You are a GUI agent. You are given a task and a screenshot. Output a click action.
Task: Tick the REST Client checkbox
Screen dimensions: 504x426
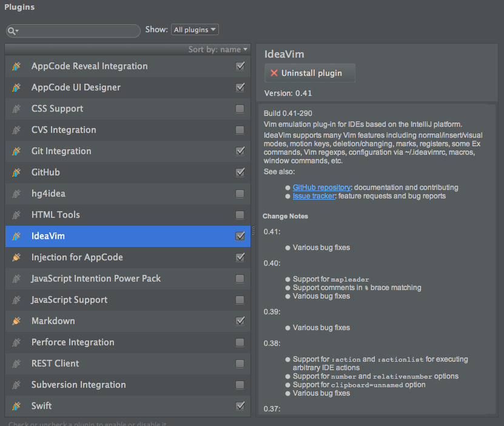tap(240, 363)
